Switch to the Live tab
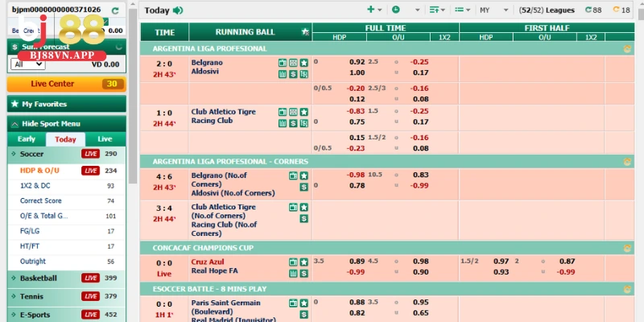The image size is (644, 322). pos(105,139)
